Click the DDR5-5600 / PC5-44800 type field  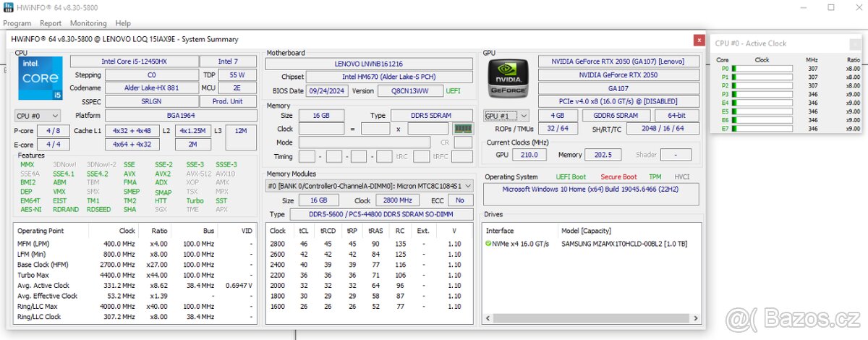click(x=381, y=214)
